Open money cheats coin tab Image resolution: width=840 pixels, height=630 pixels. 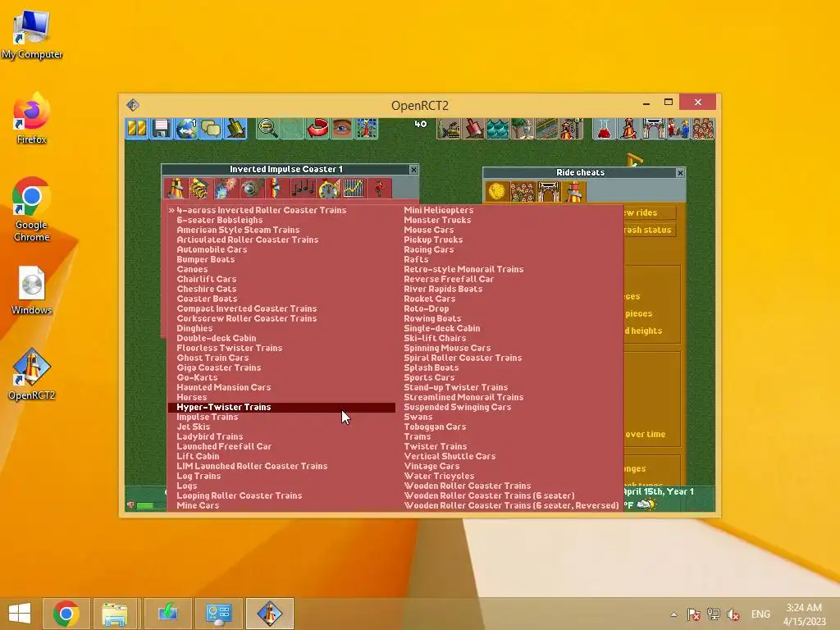click(x=496, y=192)
